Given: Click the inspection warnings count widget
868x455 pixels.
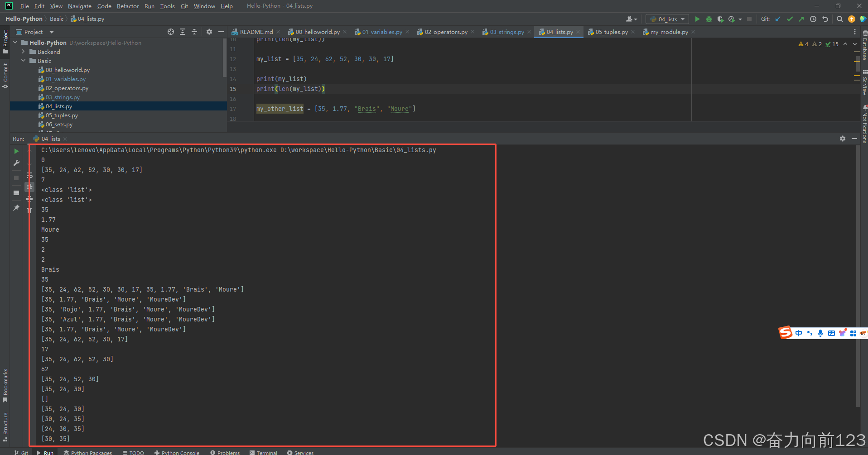Looking at the screenshot, I should [819, 44].
